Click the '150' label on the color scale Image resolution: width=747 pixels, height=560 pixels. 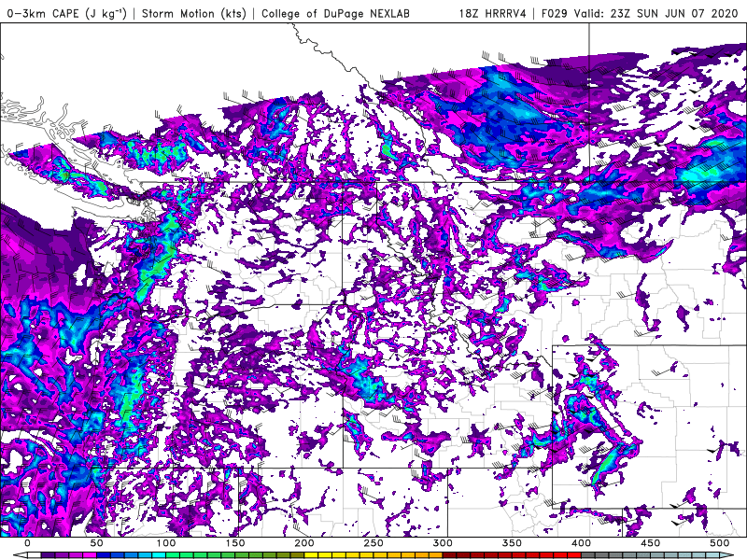pos(235,543)
